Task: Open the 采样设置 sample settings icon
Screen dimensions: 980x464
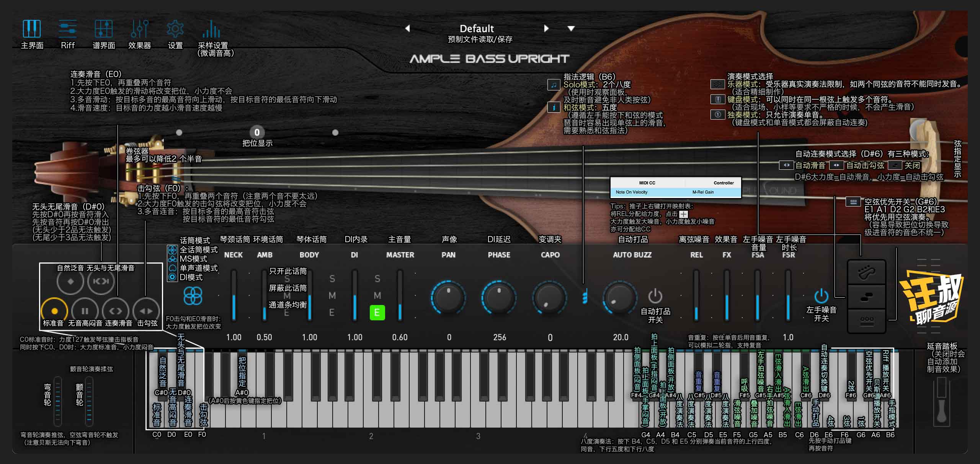Action: click(211, 29)
